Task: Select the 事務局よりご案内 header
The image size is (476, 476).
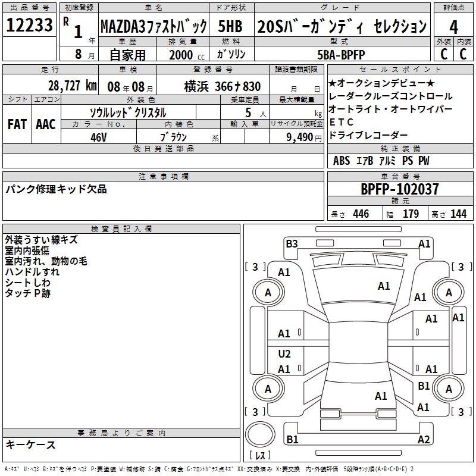Action: [x=121, y=433]
